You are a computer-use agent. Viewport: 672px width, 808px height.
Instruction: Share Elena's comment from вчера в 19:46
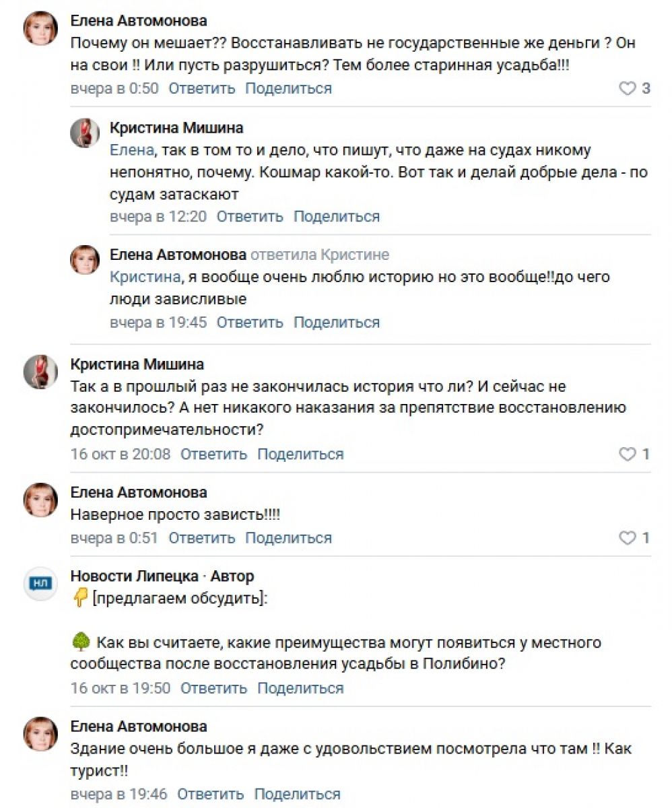[x=297, y=794]
